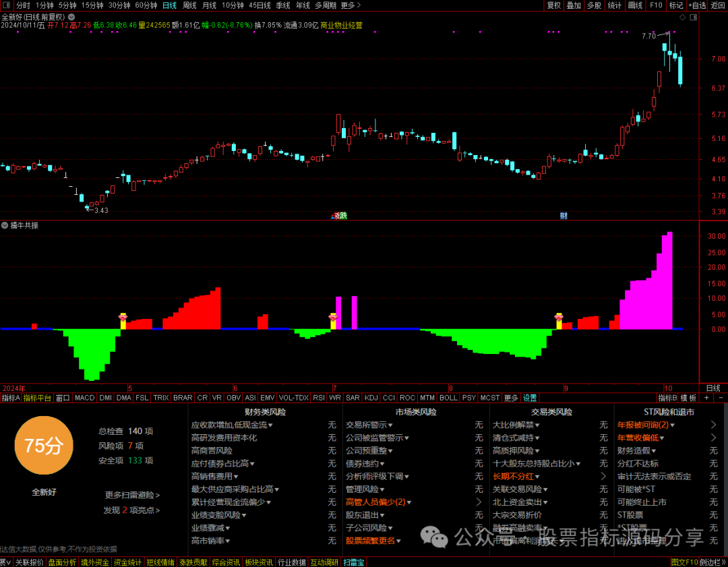Open 扫雷宝 bottom tab
728x567 pixels.
coord(355,562)
